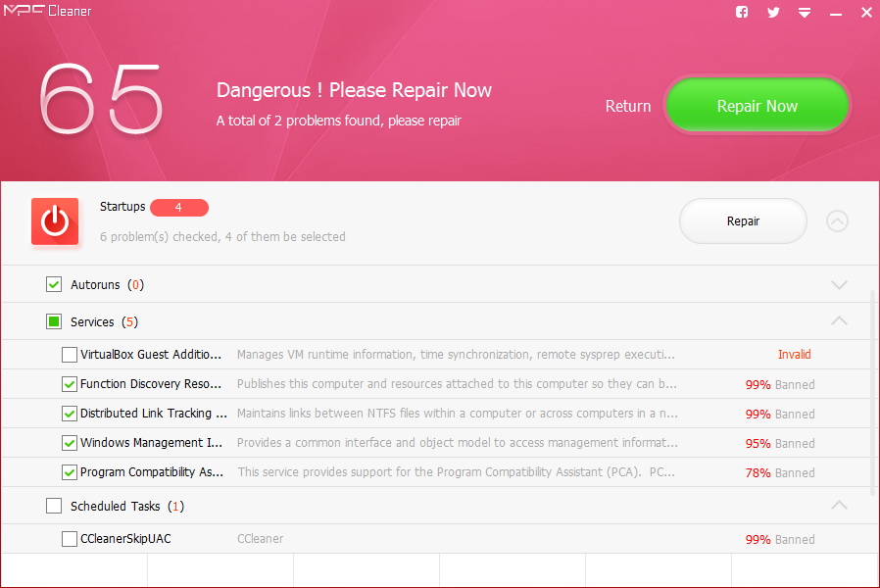The height and width of the screenshot is (588, 880).
Task: Click the score number 65
Action: pyautogui.click(x=102, y=99)
